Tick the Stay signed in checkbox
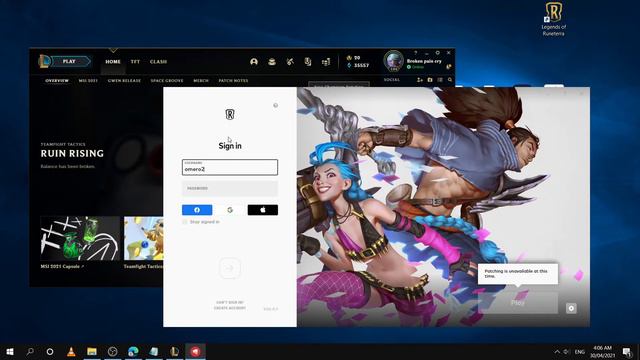Viewport: 640px width, 360px height. click(x=185, y=222)
